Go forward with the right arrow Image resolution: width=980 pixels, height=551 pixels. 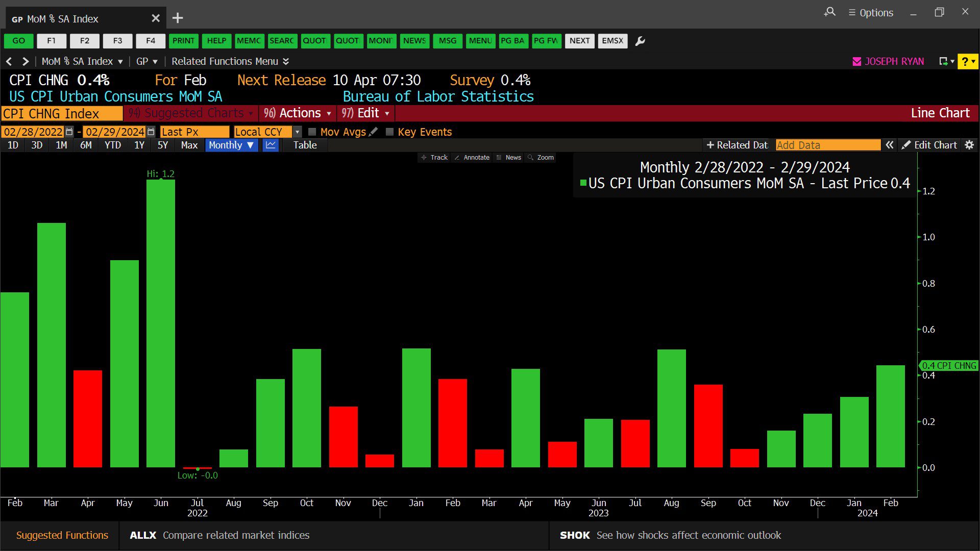click(x=25, y=61)
